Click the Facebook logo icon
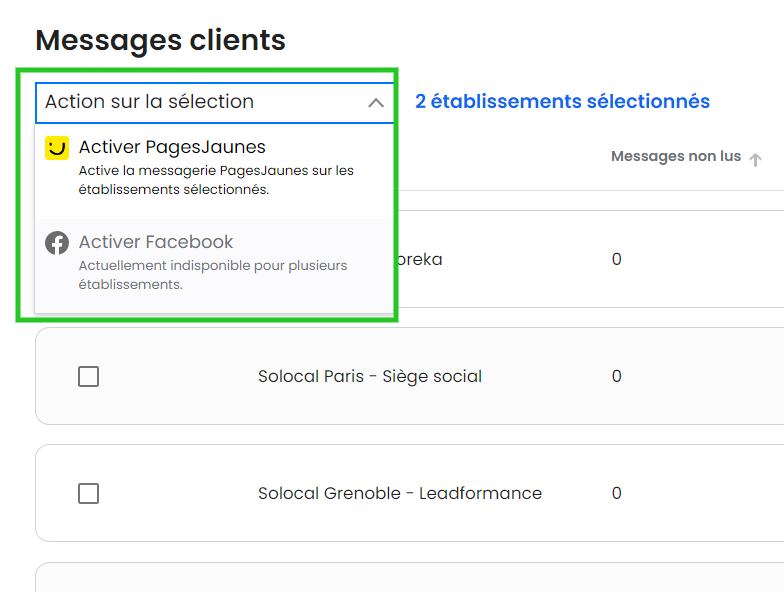Screen dimensions: 784x592 57,243
